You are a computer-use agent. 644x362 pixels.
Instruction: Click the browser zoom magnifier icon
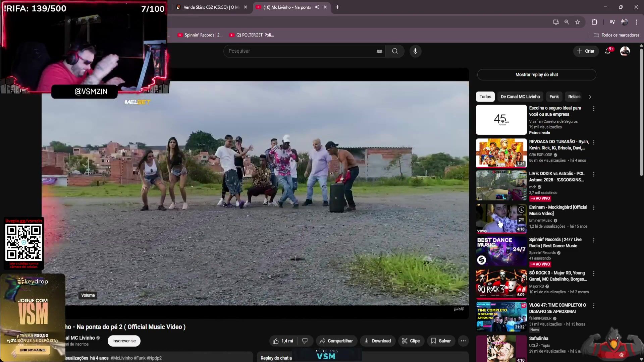click(x=567, y=22)
